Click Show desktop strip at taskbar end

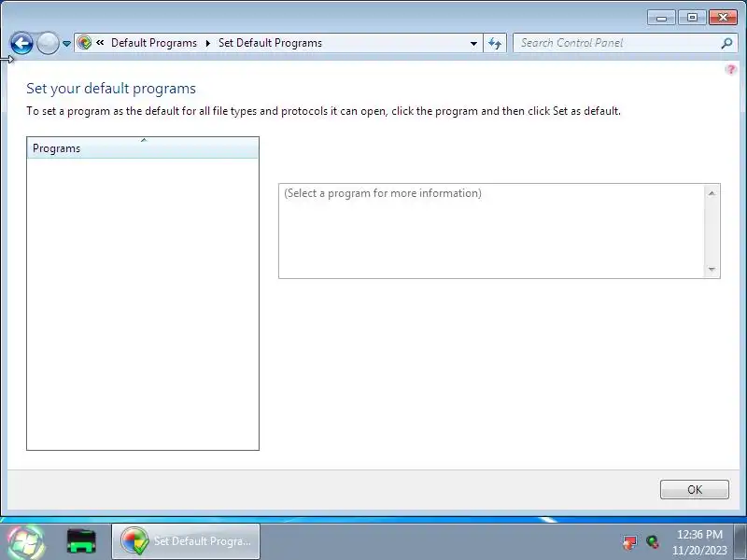[740, 541]
